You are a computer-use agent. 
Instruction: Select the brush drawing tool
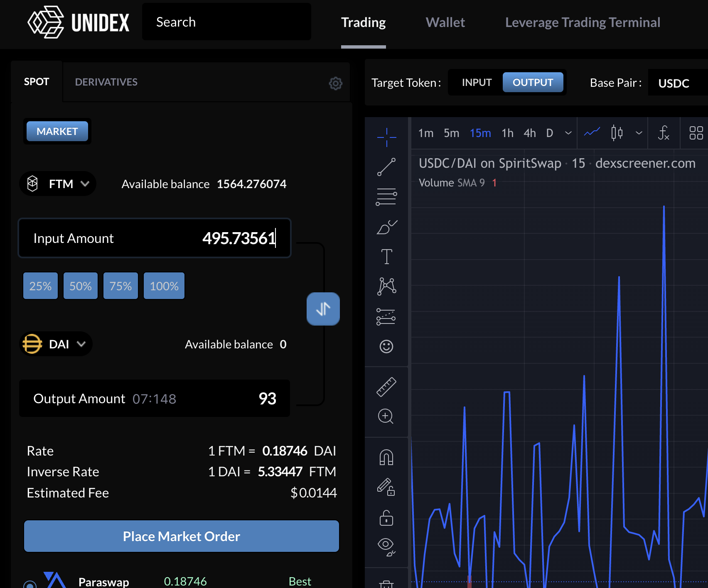[x=386, y=227]
